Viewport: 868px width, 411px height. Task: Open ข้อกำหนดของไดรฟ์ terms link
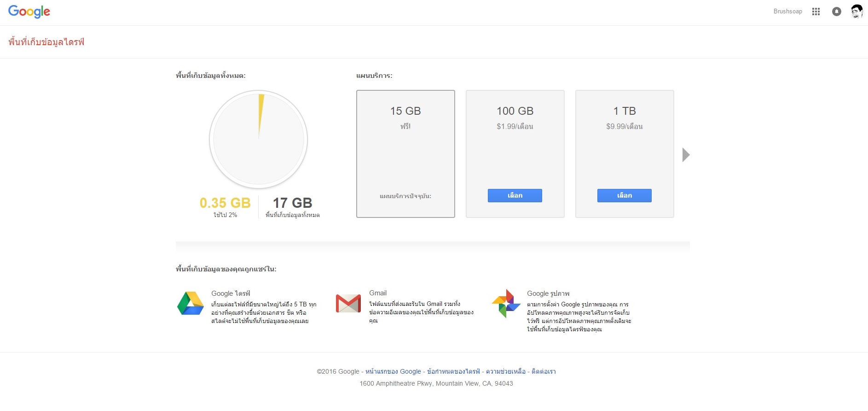453,371
